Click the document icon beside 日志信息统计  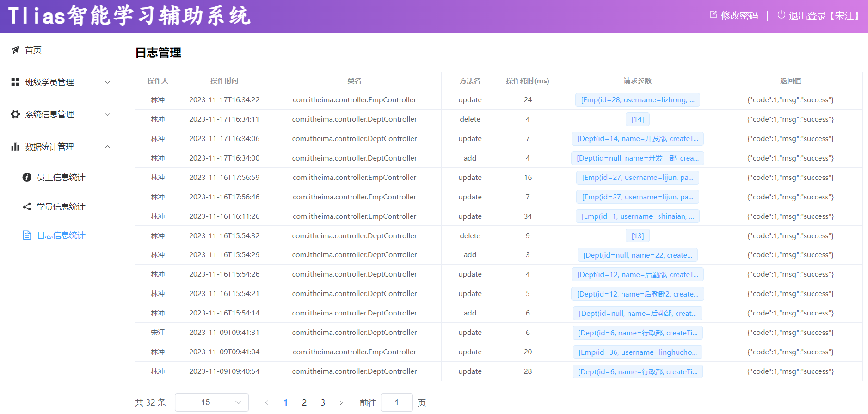[27, 235]
